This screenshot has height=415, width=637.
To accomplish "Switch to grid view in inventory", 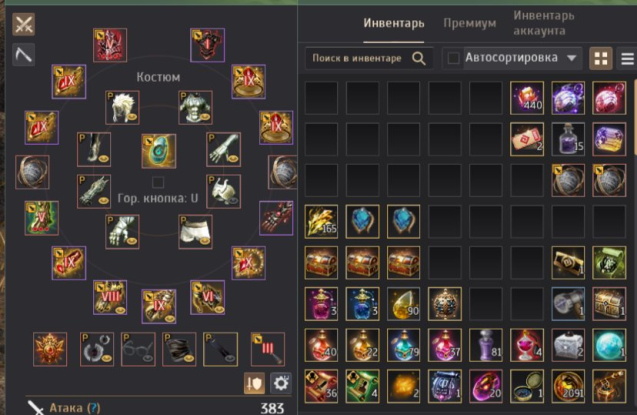I will pyautogui.click(x=601, y=58).
